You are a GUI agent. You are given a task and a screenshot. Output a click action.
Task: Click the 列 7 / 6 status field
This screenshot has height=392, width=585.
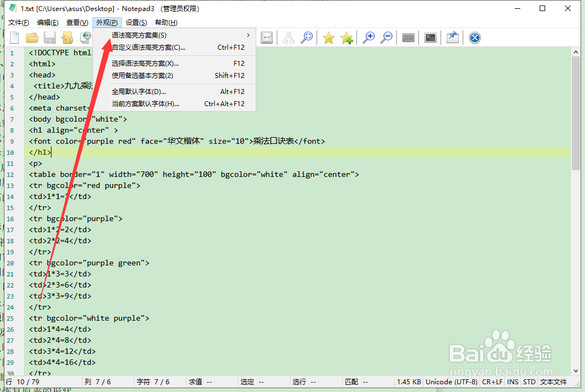(x=108, y=382)
